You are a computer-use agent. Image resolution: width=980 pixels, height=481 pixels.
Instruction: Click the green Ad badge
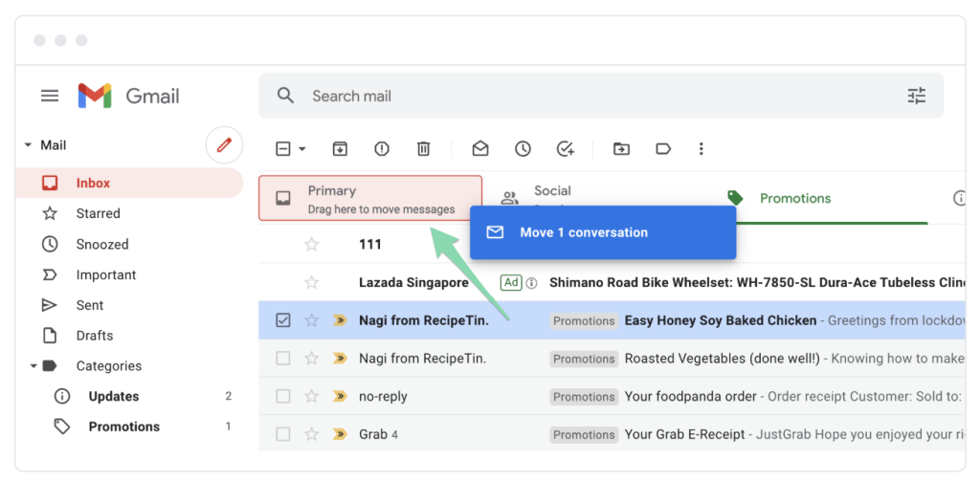(511, 282)
